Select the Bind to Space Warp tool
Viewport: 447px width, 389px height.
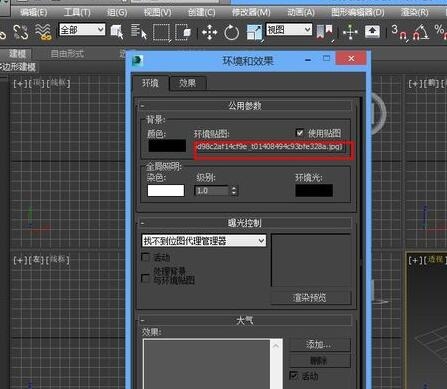(43, 32)
